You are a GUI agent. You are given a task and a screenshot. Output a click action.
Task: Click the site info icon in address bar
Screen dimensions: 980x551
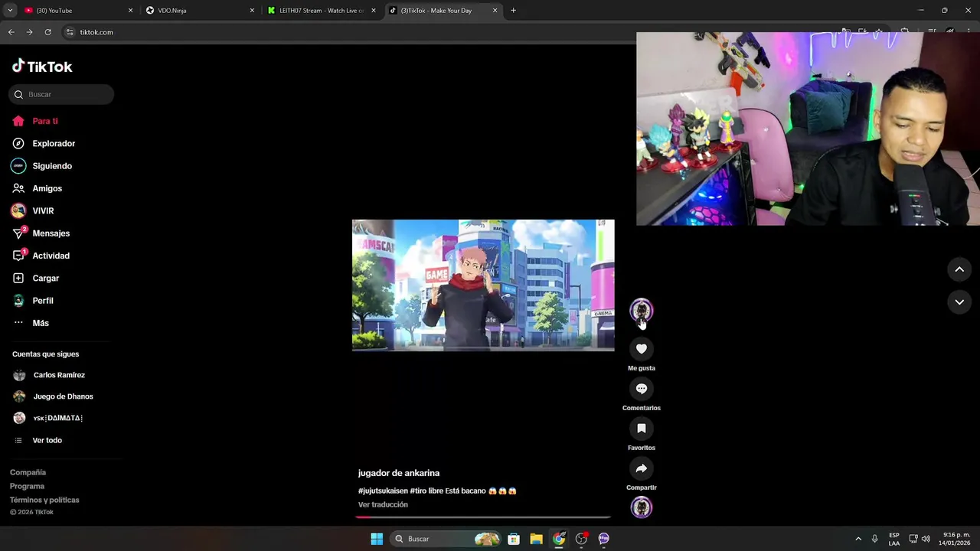70,32
